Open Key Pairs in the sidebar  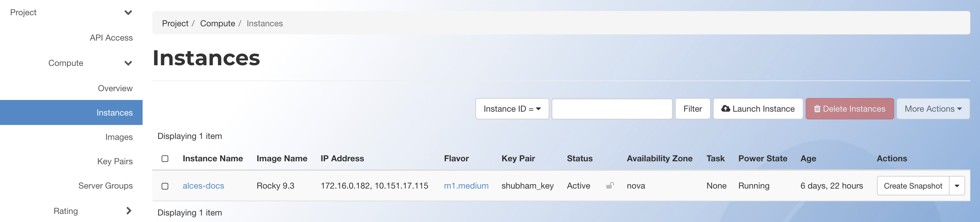(115, 161)
